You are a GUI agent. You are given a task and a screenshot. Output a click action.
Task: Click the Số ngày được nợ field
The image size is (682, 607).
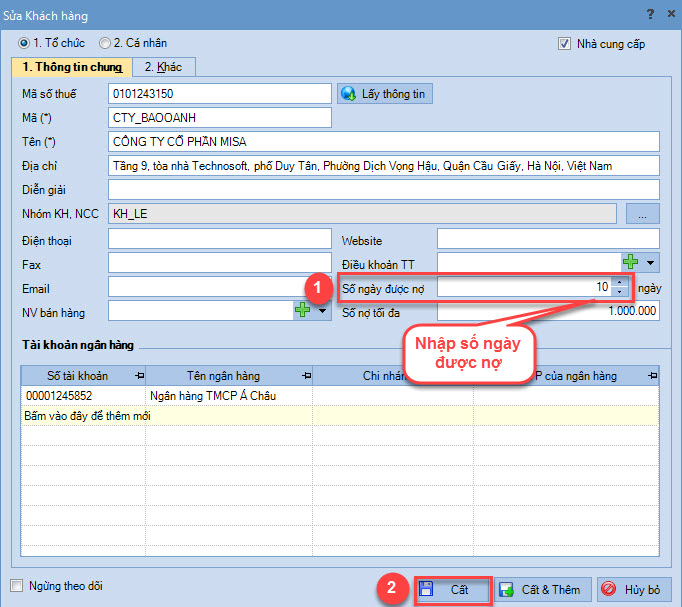(524, 287)
